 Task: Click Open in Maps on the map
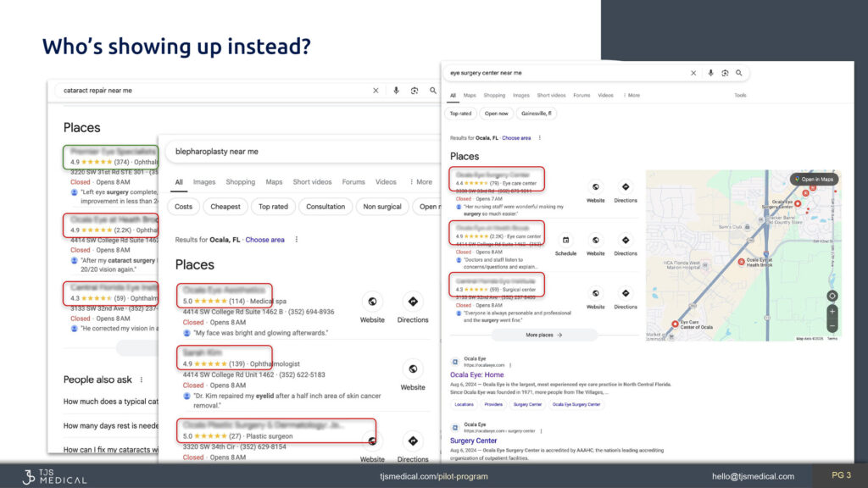click(815, 180)
